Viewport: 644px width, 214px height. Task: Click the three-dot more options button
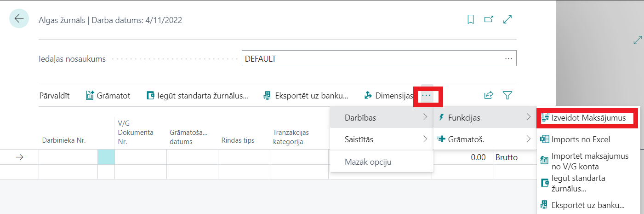tap(427, 95)
